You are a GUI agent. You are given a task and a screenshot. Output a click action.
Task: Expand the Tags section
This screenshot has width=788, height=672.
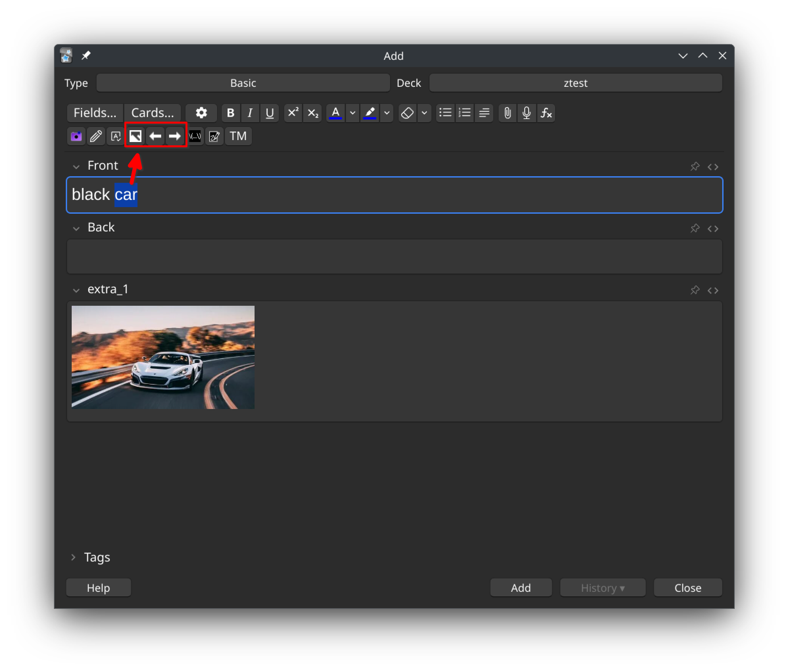[73, 557]
